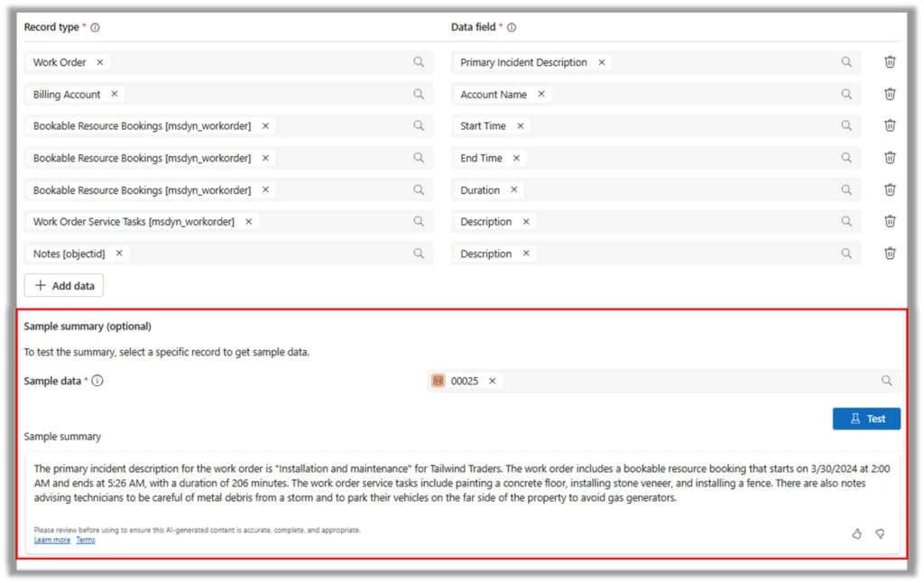Remove the Work Order record type tag

(100, 62)
